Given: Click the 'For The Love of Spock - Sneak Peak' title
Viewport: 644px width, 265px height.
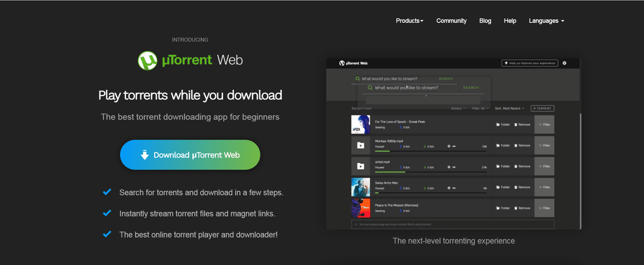Looking at the screenshot, I should [x=400, y=121].
